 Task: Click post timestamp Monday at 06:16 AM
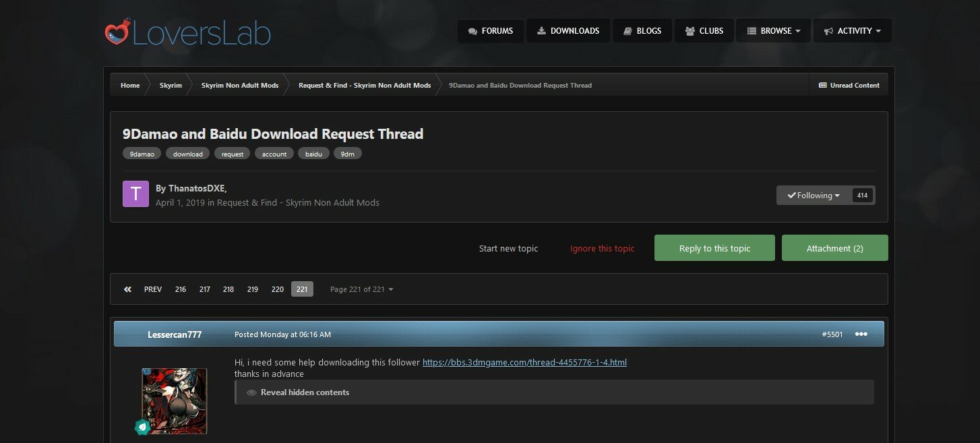click(x=282, y=334)
